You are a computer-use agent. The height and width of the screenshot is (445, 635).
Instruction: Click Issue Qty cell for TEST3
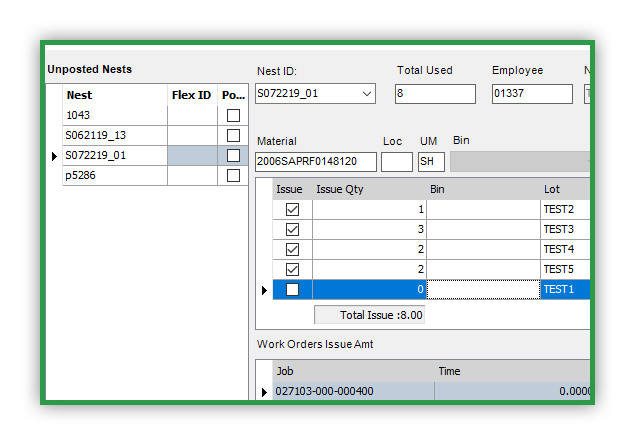point(369,230)
